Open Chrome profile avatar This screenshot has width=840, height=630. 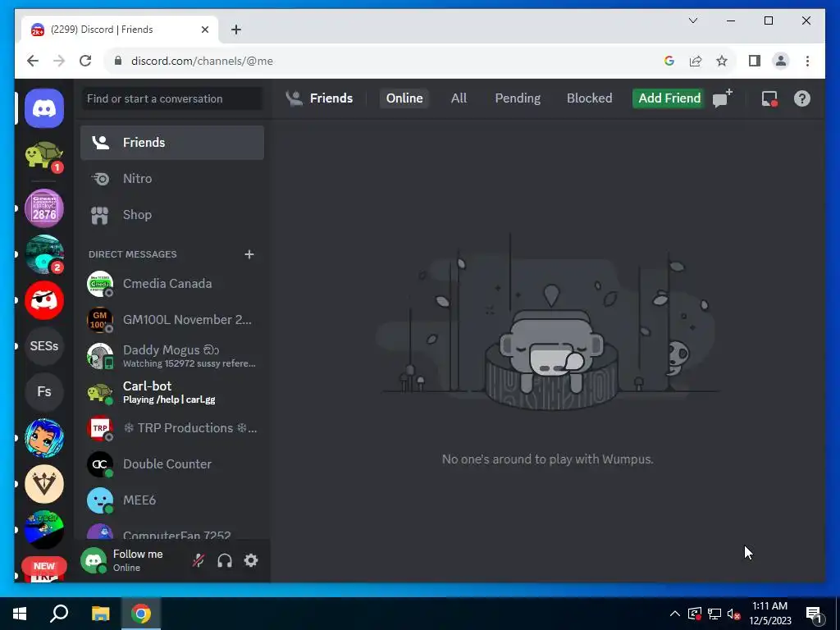pos(781,61)
